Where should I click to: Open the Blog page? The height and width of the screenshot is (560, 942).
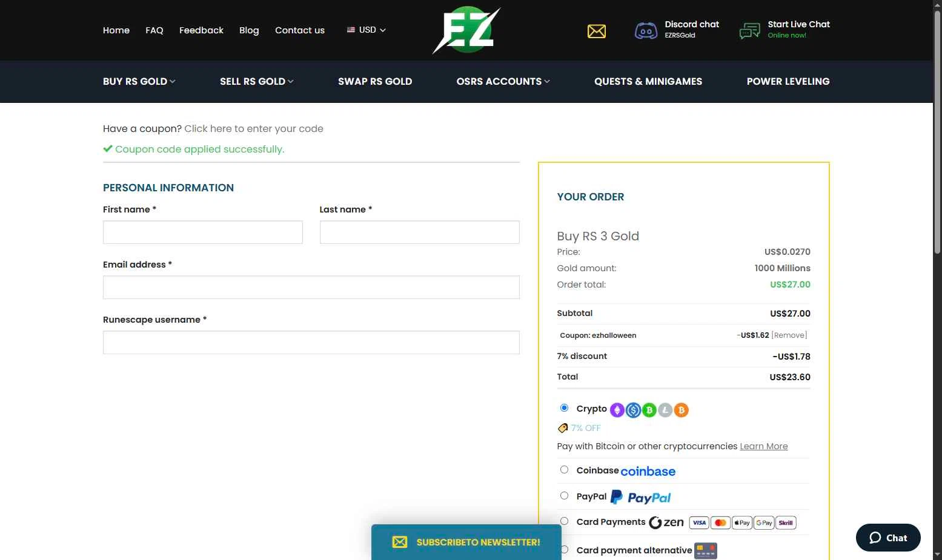(249, 30)
